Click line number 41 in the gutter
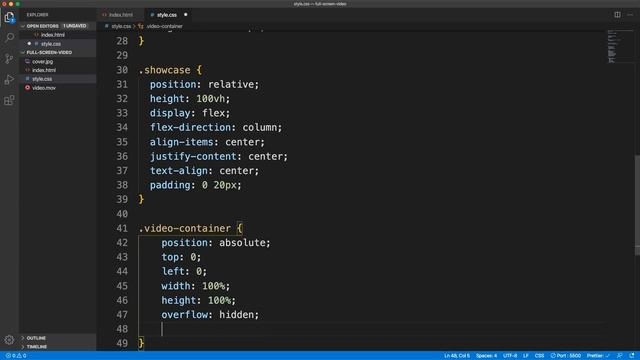 click(122, 229)
